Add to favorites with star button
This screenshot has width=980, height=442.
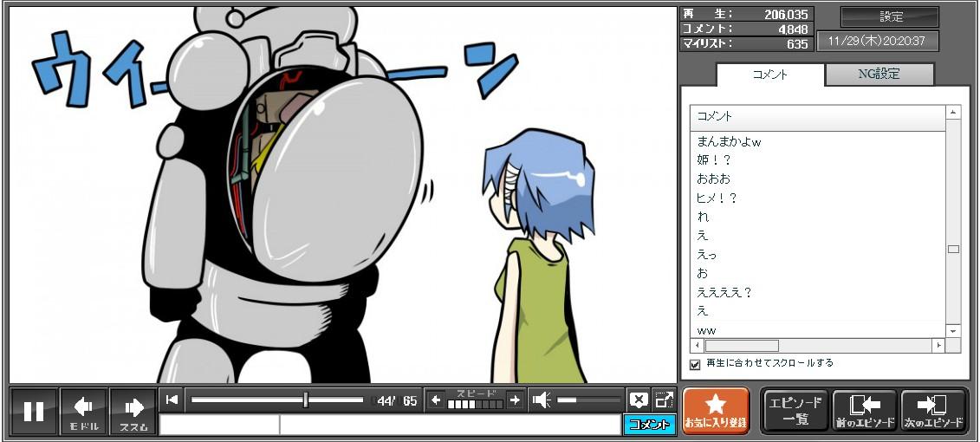pyautogui.click(x=716, y=411)
